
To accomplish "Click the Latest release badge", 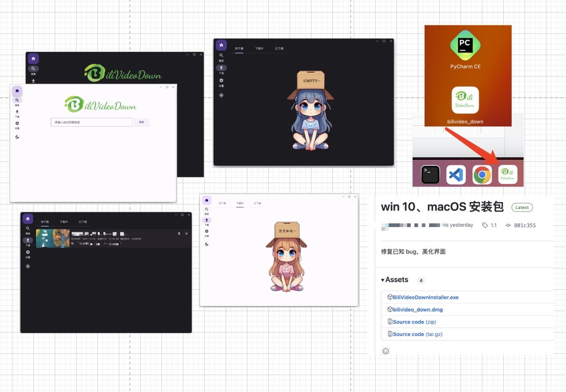I will [x=522, y=208].
